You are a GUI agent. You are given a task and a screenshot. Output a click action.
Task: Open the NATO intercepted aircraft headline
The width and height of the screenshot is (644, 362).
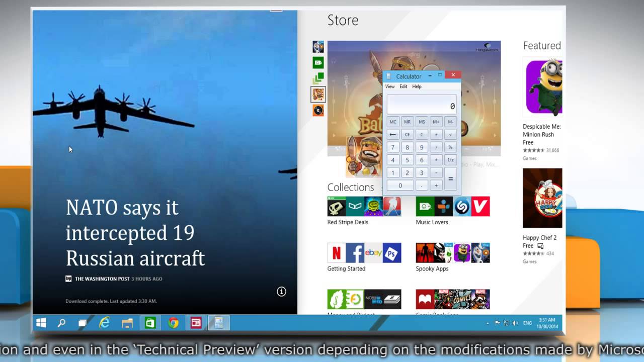click(x=135, y=233)
